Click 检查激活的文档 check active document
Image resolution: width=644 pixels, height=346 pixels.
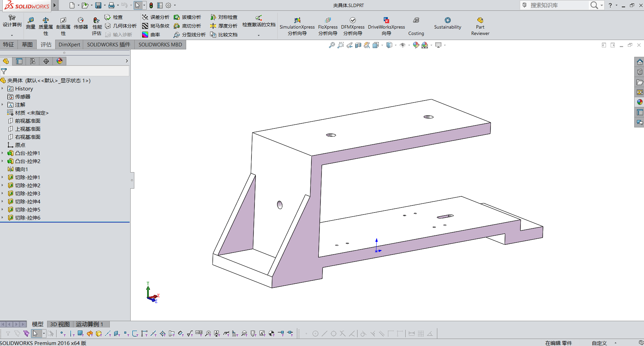[x=259, y=22]
